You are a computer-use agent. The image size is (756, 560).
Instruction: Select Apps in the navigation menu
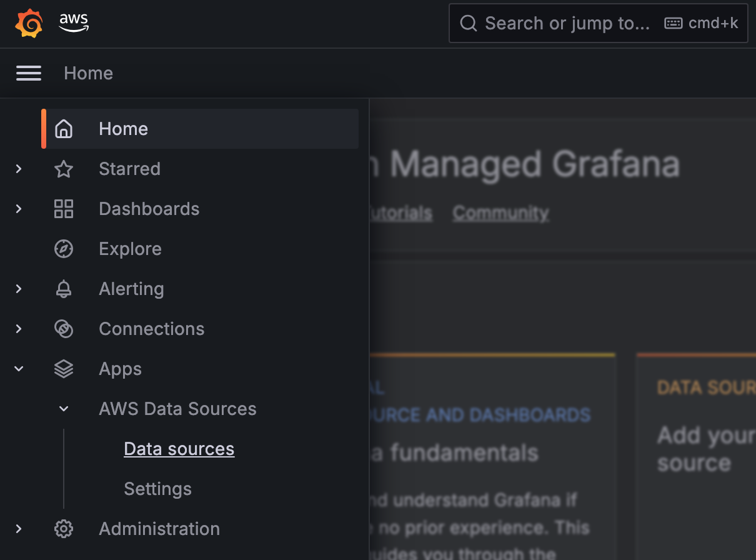pyautogui.click(x=121, y=369)
